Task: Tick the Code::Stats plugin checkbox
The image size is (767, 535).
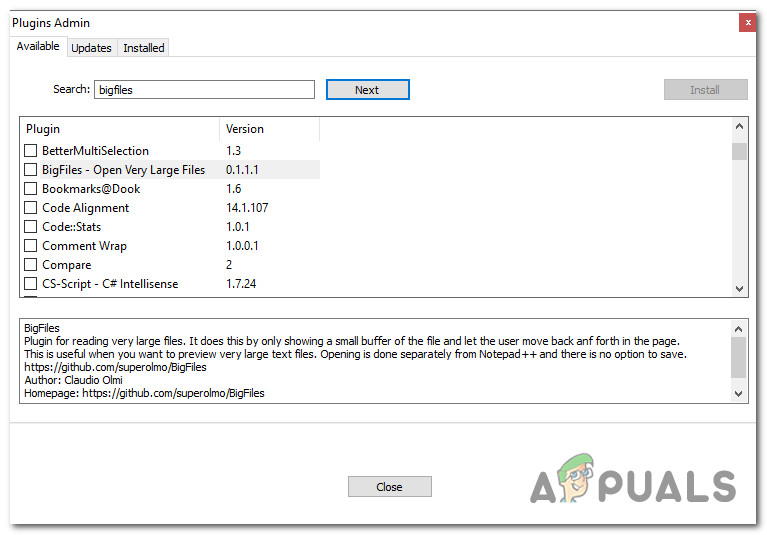Action: click(x=30, y=226)
